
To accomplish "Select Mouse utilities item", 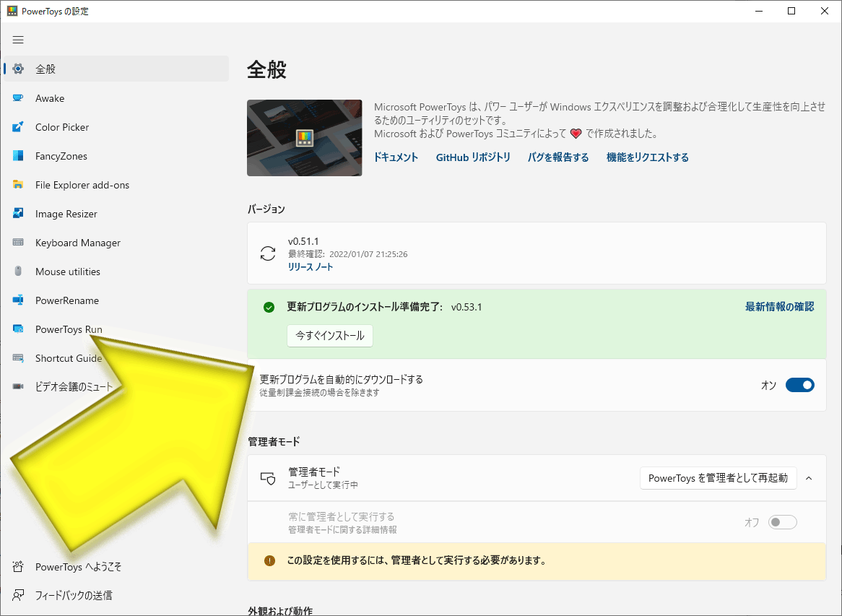I will (x=116, y=272).
